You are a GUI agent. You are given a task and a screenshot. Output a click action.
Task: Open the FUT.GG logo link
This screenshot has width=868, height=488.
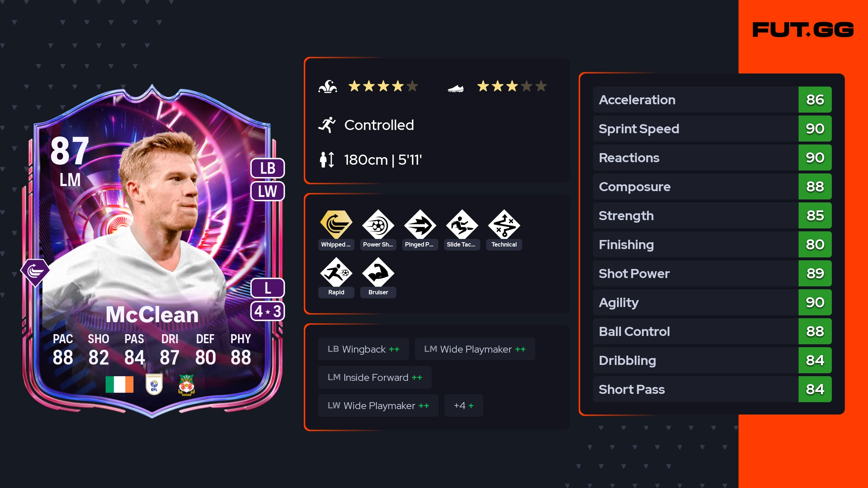coord(803,30)
